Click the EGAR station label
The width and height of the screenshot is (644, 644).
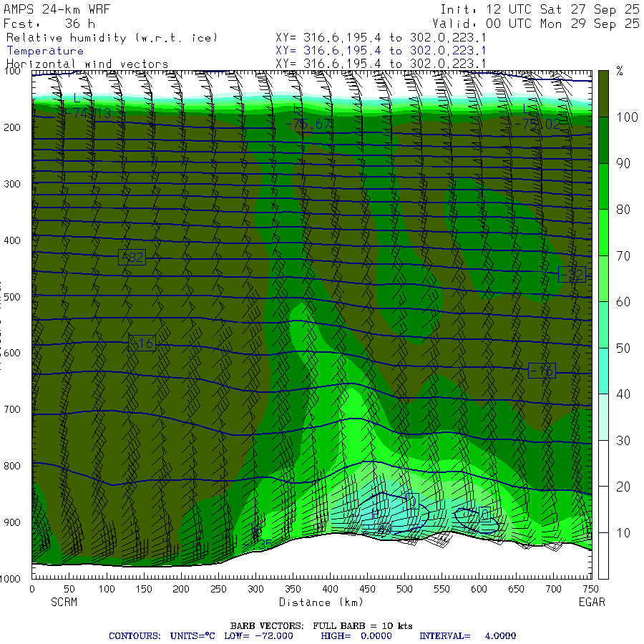pos(592,602)
